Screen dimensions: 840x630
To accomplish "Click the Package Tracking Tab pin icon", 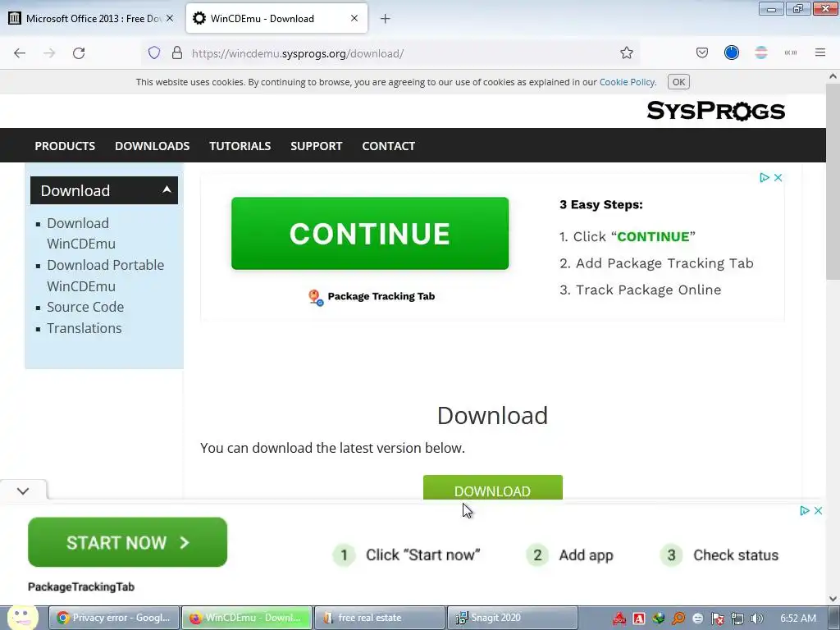I will [x=316, y=297].
